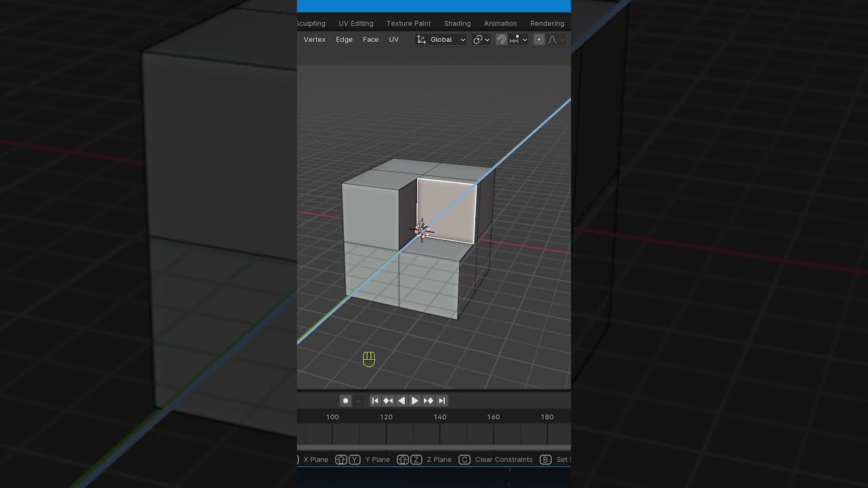This screenshot has height=488, width=868.
Task: Switch to the Shading workspace tab
Action: pos(457,23)
